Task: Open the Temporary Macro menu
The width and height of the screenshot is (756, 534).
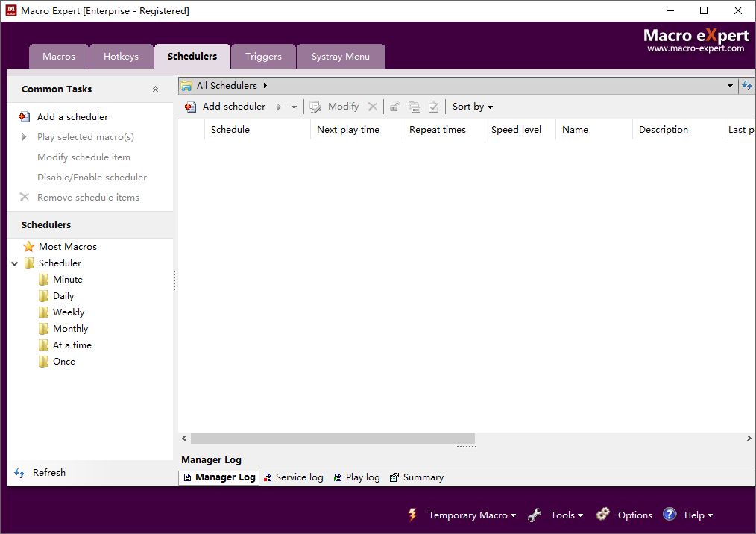Action: [x=472, y=515]
